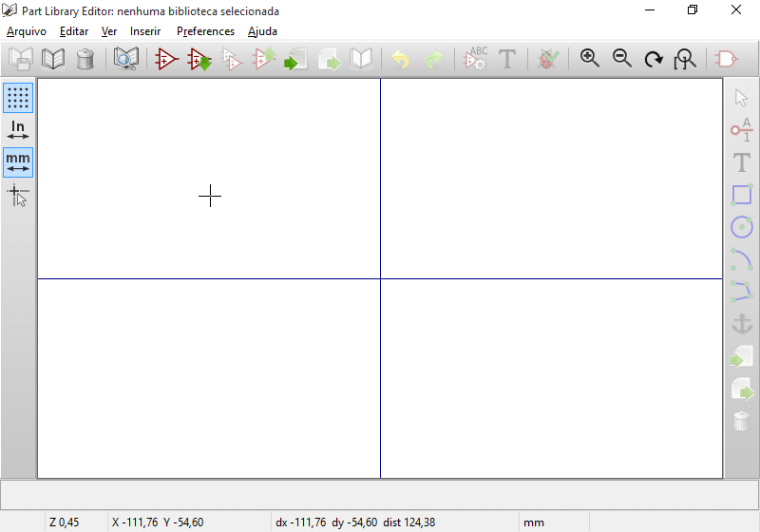Redraw the view with the refresh icon
The image size is (760, 532).
click(654, 59)
